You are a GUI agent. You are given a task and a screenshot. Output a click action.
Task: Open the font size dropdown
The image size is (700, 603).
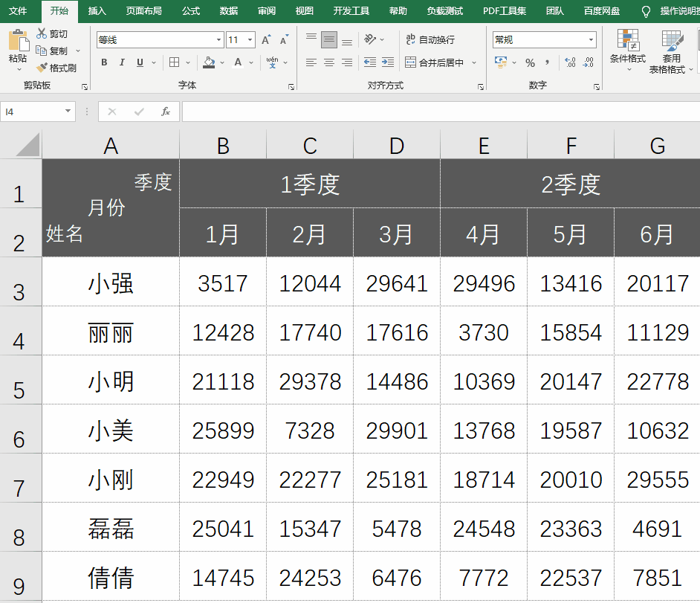(250, 39)
